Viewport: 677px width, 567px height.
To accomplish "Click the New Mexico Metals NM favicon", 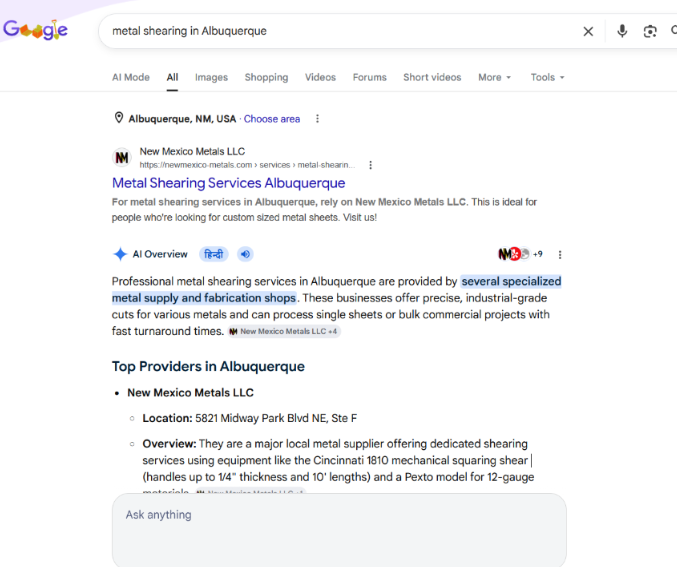I will [122, 157].
